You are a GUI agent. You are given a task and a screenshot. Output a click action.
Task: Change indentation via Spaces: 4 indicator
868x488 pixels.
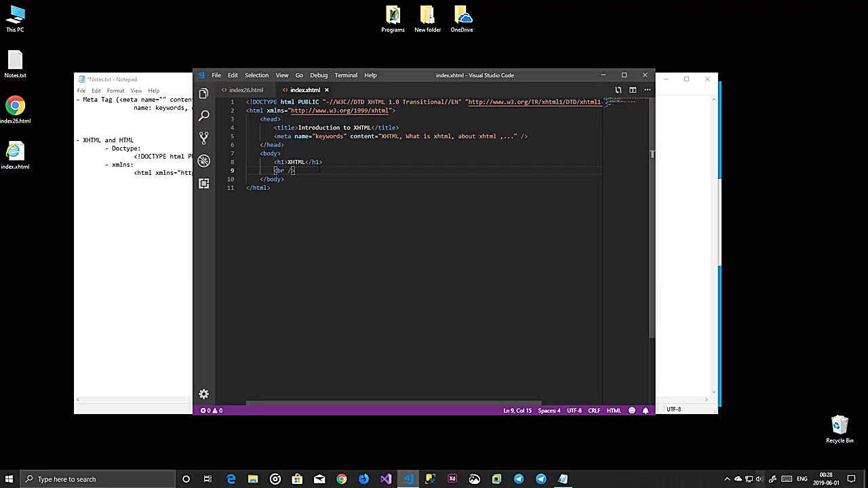549,410
